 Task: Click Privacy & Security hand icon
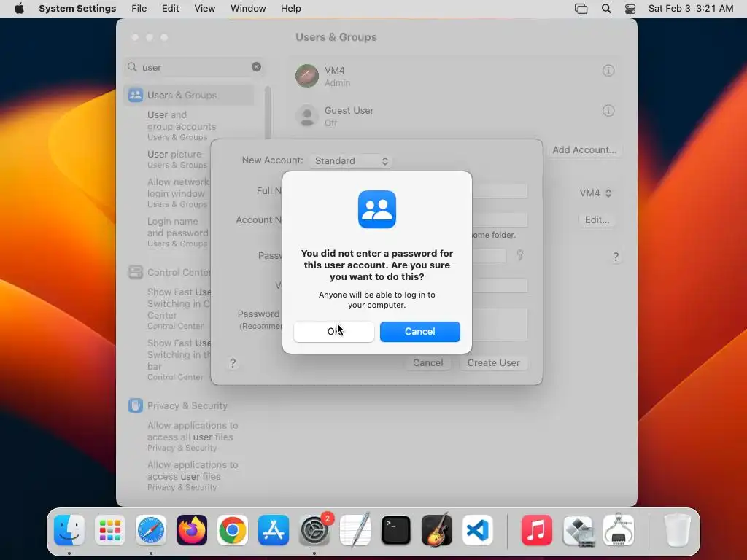(135, 405)
